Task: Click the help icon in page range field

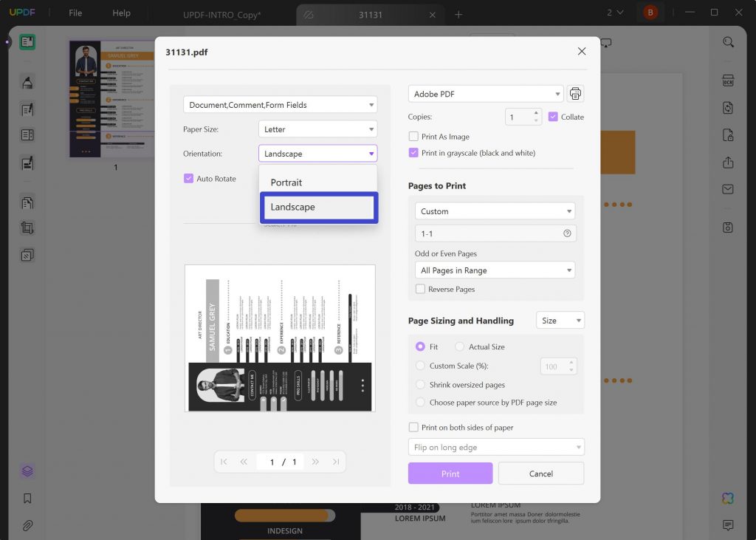Action: pyautogui.click(x=567, y=233)
